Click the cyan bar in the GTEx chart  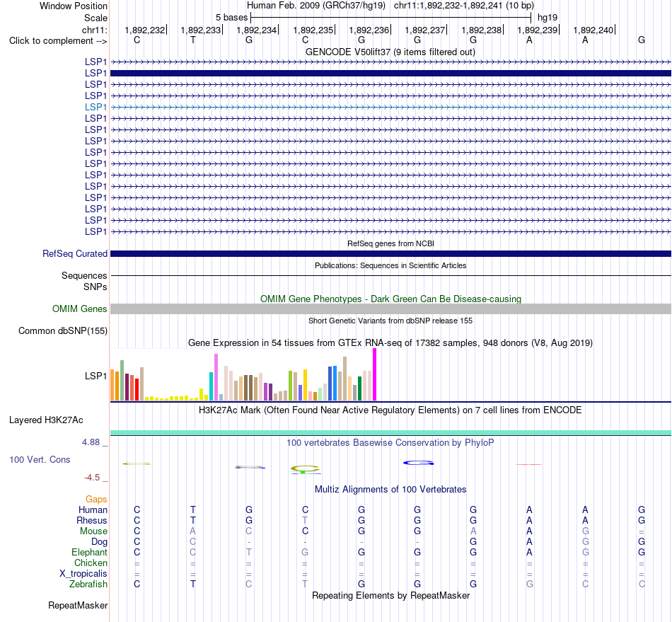pos(212,386)
